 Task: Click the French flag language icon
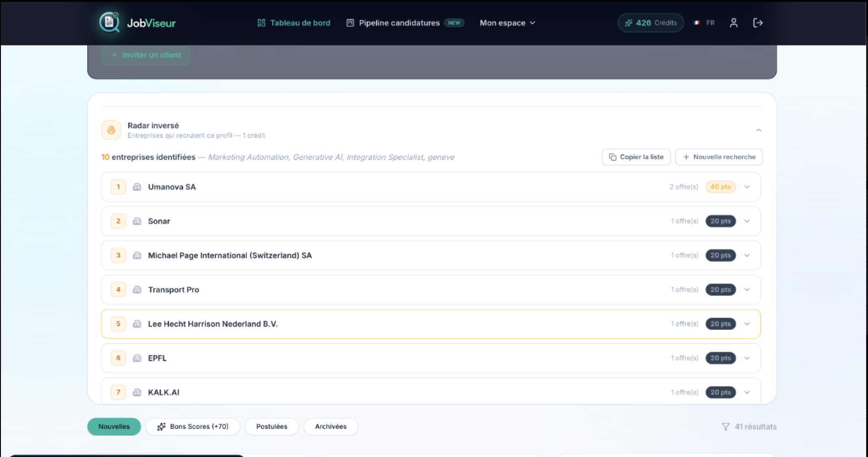697,23
